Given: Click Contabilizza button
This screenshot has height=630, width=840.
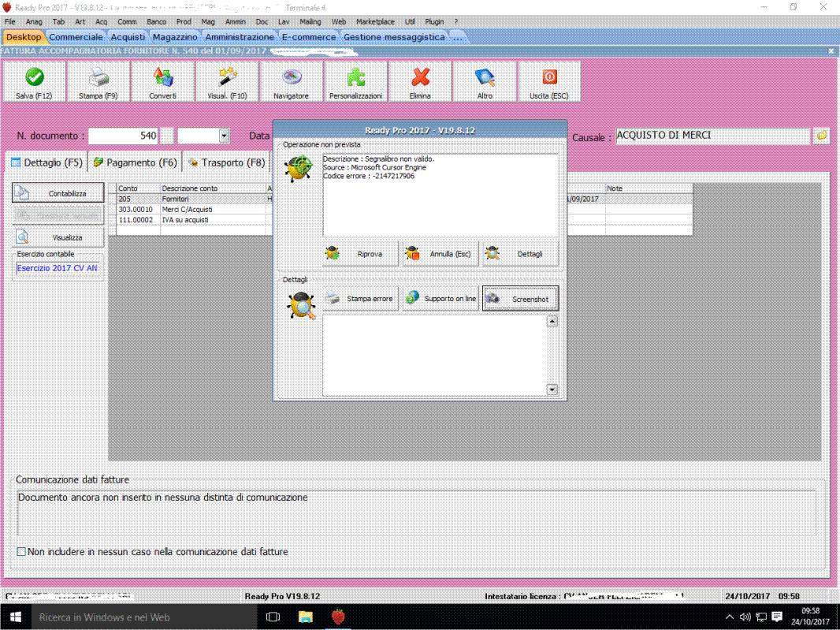Looking at the screenshot, I should (58, 193).
